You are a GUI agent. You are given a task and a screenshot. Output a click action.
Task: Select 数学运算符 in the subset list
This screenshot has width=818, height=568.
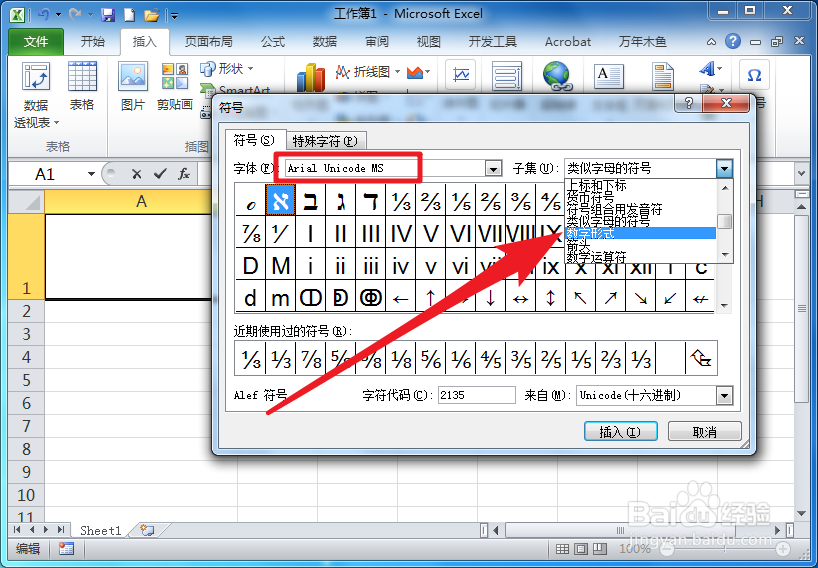click(640, 257)
